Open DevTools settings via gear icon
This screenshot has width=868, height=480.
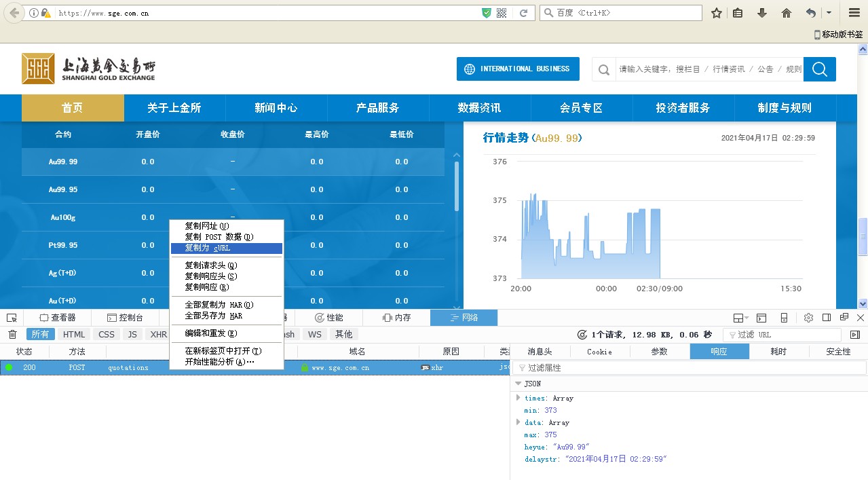pyautogui.click(x=808, y=317)
